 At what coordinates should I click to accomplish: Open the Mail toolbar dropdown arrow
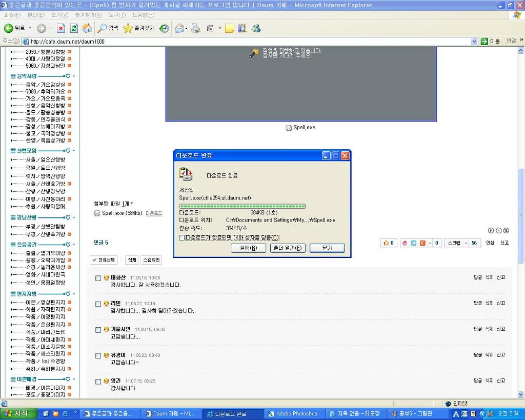(x=187, y=29)
